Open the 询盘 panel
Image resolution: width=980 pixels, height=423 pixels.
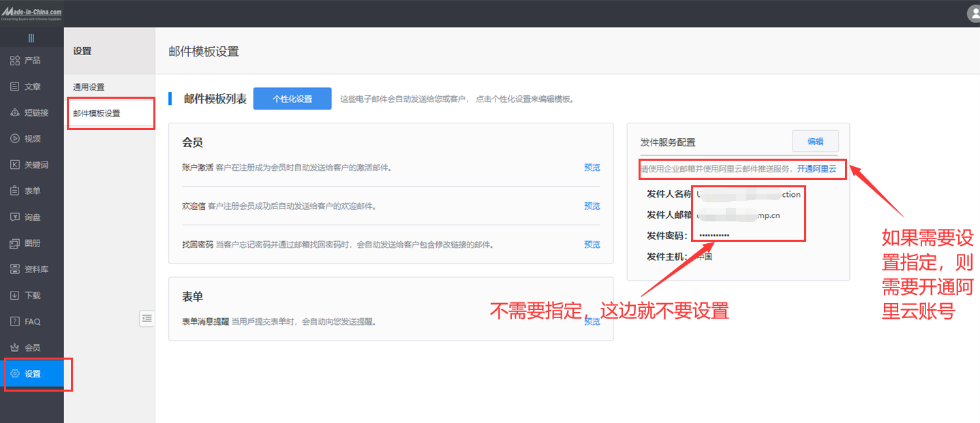point(27,217)
